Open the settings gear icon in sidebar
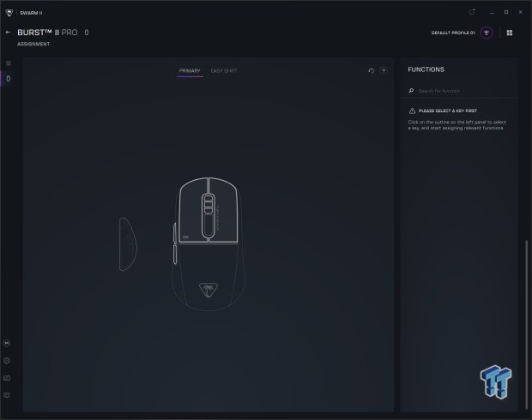Screen dimensions: 532x420 click(7, 361)
